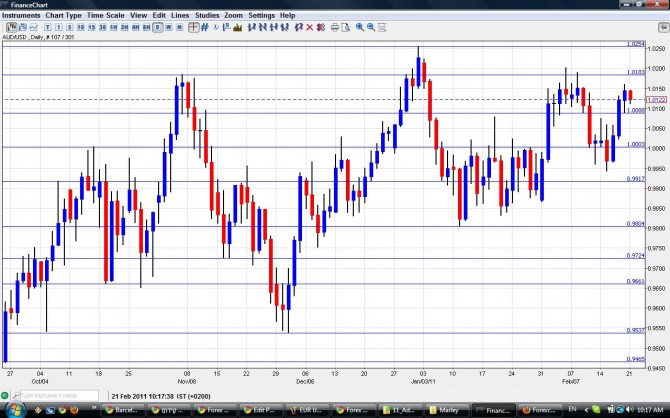The width and height of the screenshot is (670, 418).
Task: Select the Weekly (W) time scale button
Action: click(x=168, y=27)
